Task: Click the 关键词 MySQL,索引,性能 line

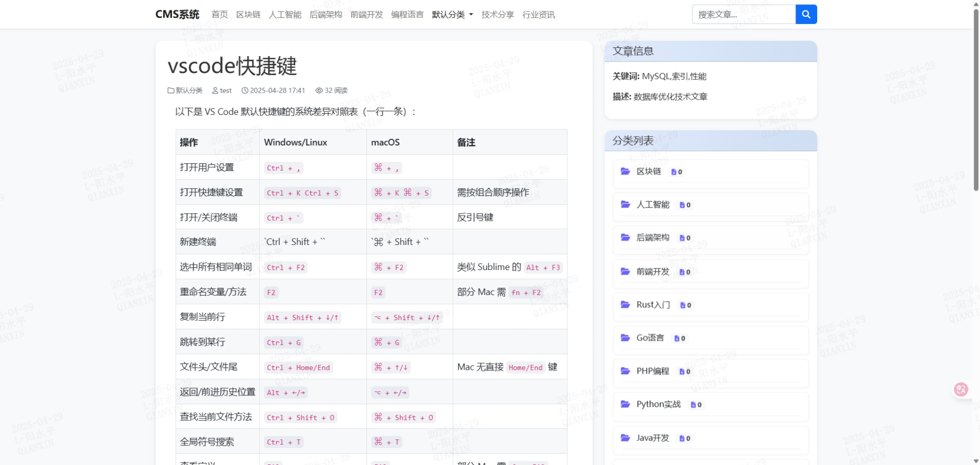Action: 659,76
